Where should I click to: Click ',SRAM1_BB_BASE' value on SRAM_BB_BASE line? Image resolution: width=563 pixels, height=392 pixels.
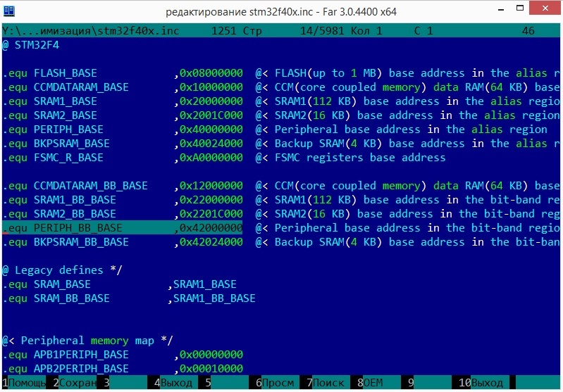click(x=211, y=298)
